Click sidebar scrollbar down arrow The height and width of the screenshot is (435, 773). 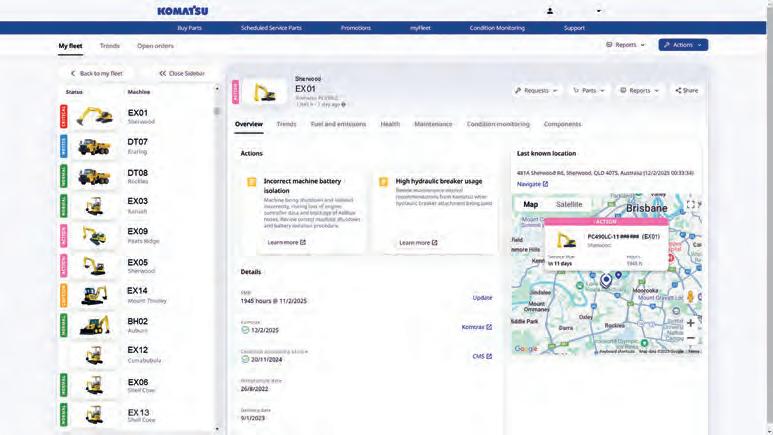217,429
